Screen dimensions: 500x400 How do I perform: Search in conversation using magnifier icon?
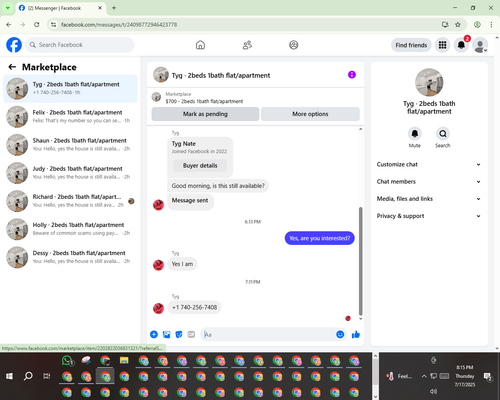point(443,134)
